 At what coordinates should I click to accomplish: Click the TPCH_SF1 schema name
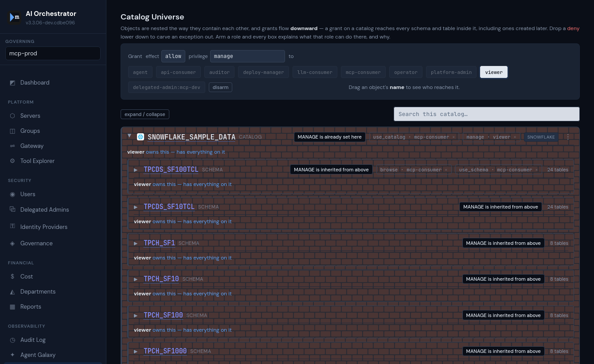tap(159, 244)
